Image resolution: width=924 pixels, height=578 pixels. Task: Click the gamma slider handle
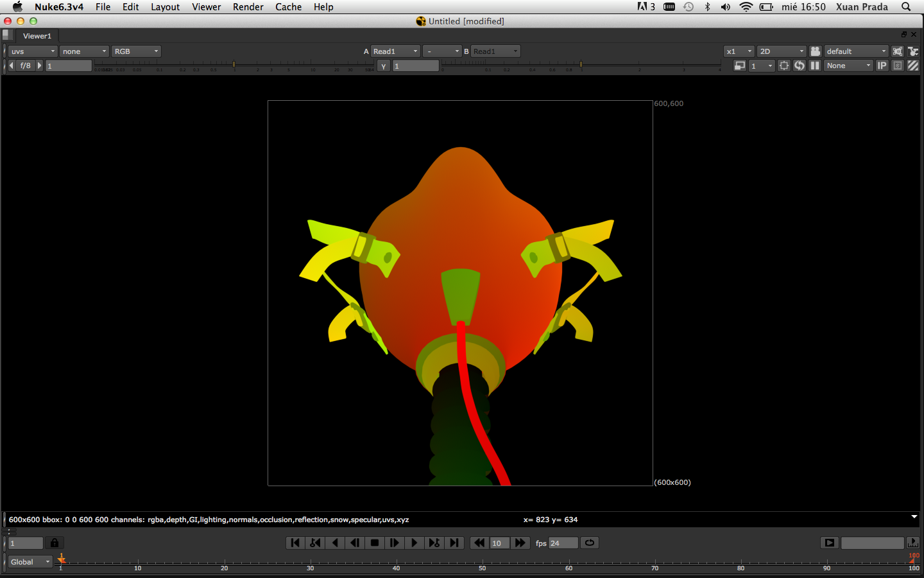coord(581,64)
